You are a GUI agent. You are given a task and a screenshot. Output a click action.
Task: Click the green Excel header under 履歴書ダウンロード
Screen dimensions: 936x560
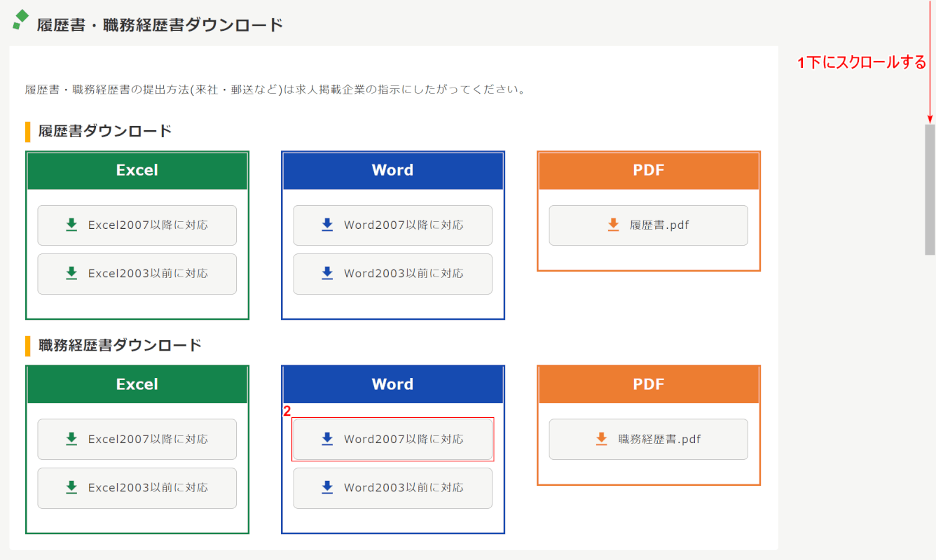coord(137,171)
